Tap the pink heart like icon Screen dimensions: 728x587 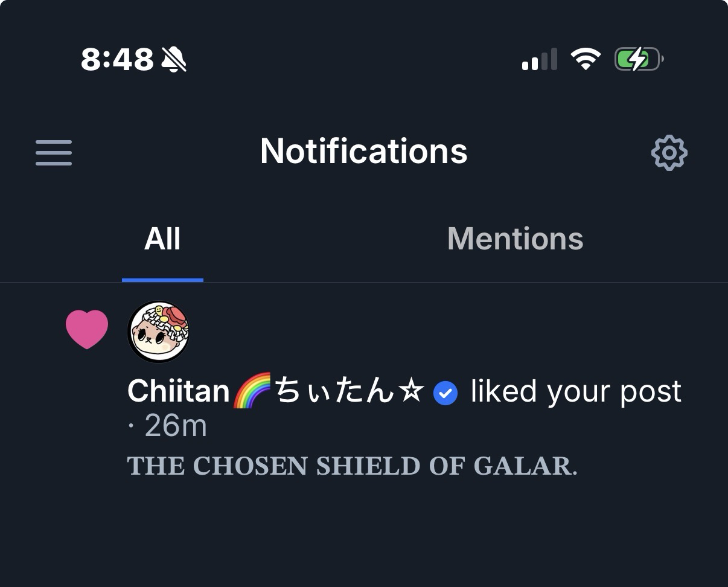pos(87,329)
